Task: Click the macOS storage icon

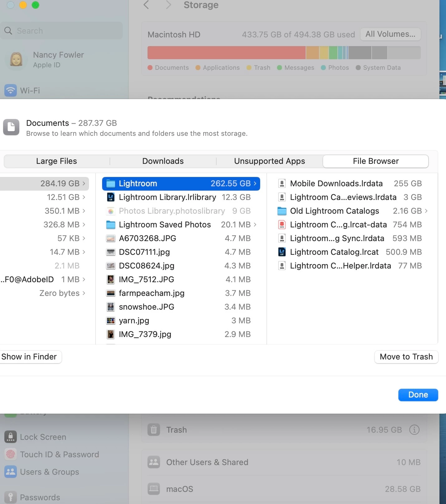Action: pyautogui.click(x=154, y=489)
